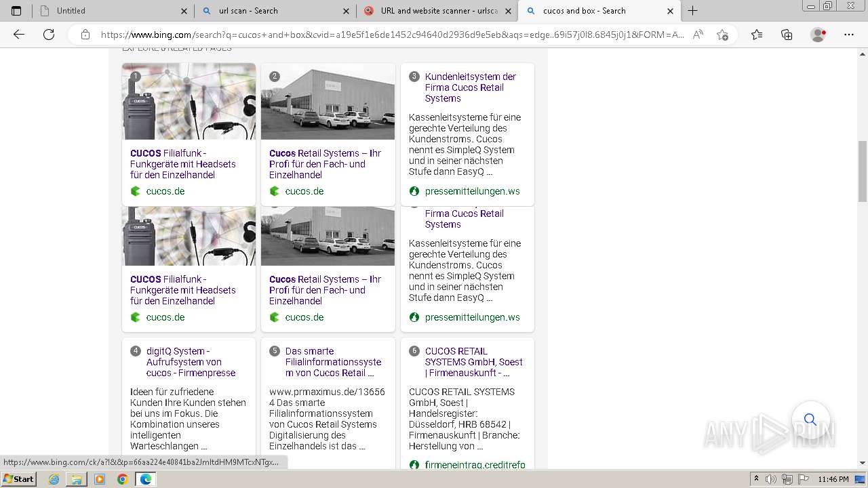Open top CUCOS Filialfunk Funkgeräte link
This screenshot has width=868, height=488.
click(x=183, y=164)
